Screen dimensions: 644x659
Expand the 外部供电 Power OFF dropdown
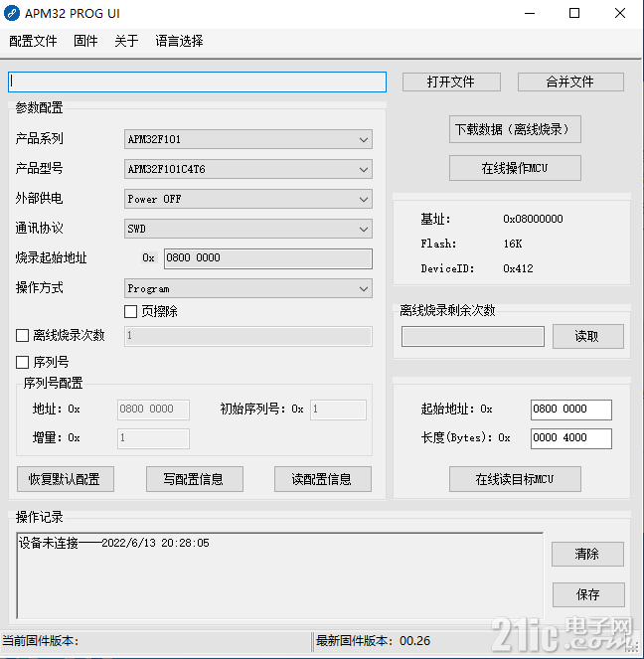[x=248, y=199]
